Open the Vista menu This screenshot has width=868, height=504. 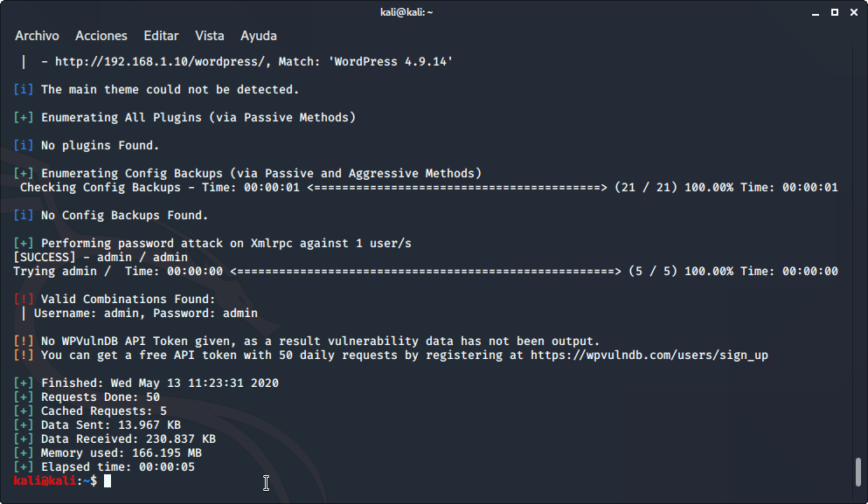coord(210,36)
